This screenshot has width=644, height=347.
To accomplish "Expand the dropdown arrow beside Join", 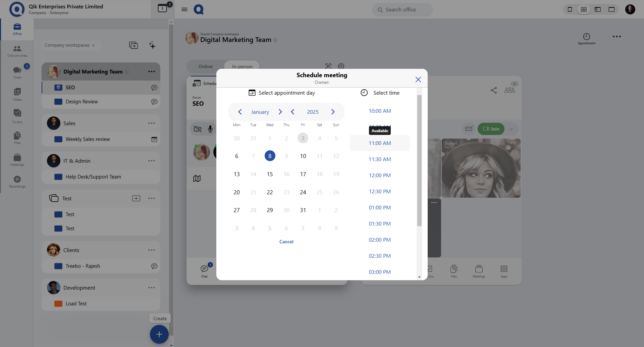I will click(x=511, y=129).
